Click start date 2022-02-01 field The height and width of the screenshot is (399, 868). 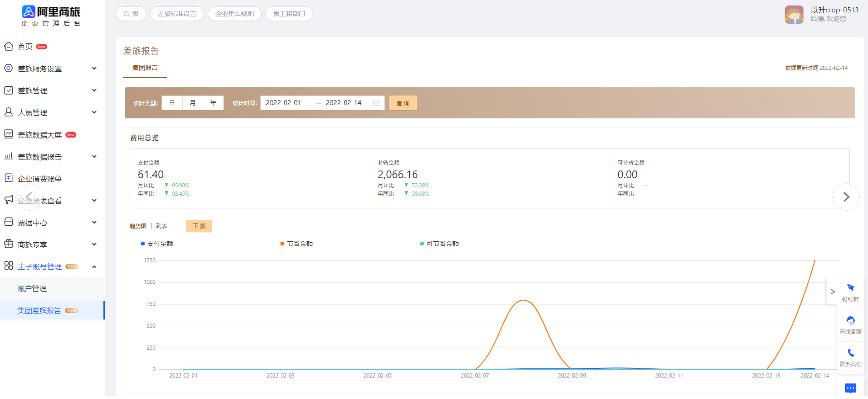(284, 103)
